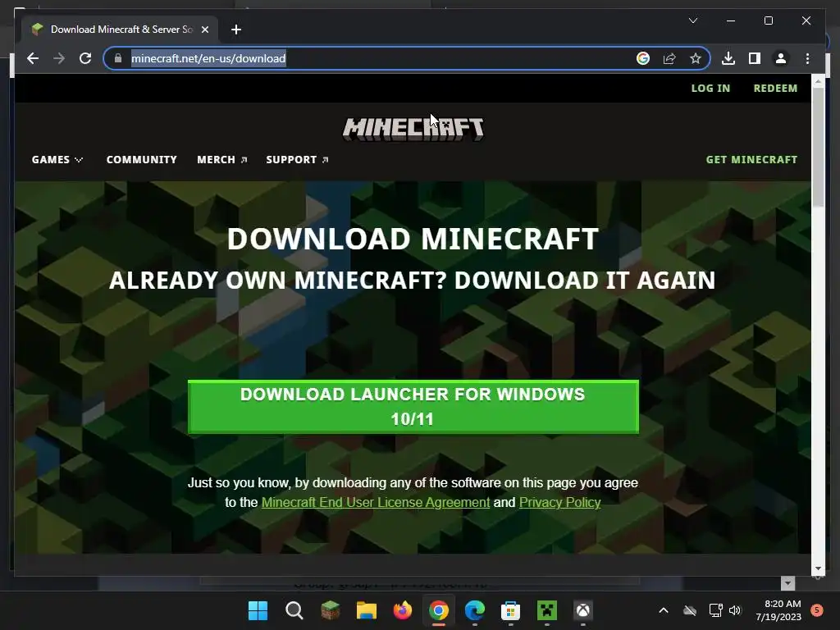The image size is (840, 630).
Task: Show hidden system tray icons
Action: click(x=663, y=610)
